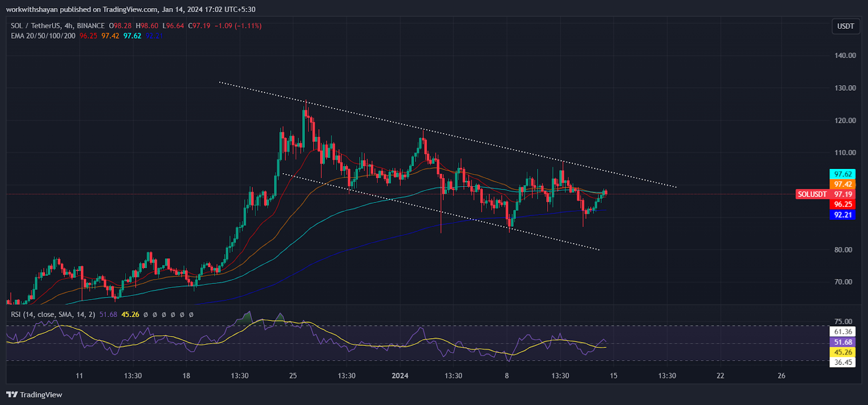The image size is (868, 405).
Task: Open the EMA 20/50/100/200 indicator legend
Action: click(43, 36)
